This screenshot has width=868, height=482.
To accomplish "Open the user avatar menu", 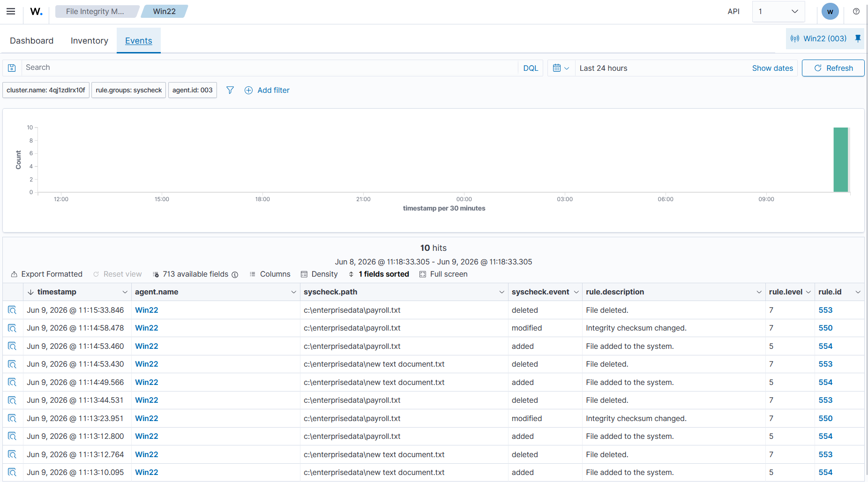I will (x=830, y=11).
